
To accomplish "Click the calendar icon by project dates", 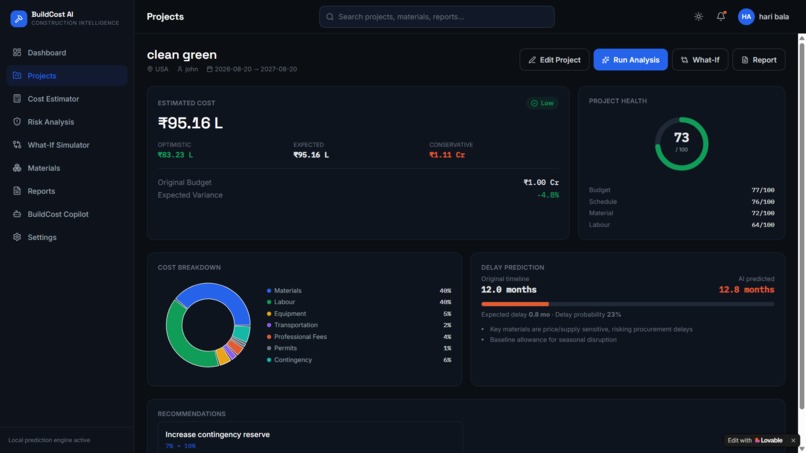I will coord(210,69).
